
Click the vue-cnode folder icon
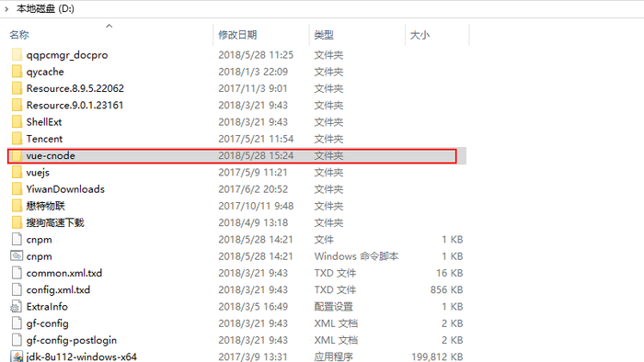17,155
